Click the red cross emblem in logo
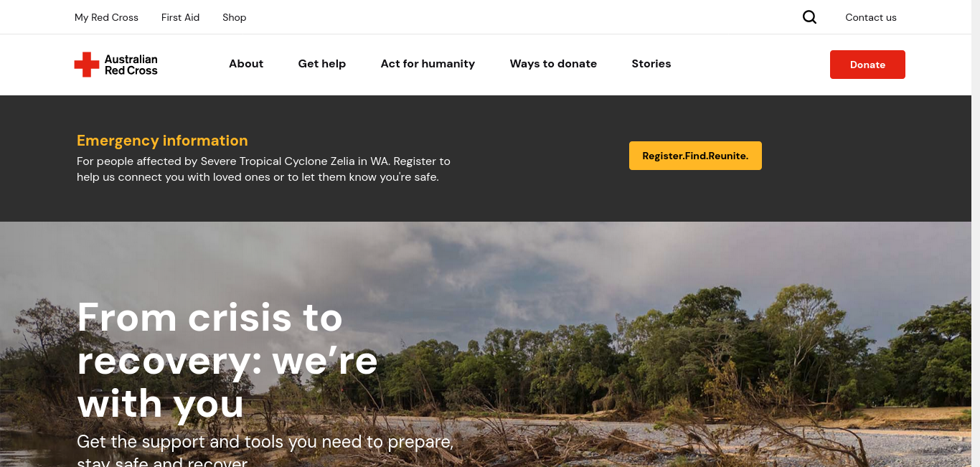Image resolution: width=980 pixels, height=467 pixels. (87, 65)
